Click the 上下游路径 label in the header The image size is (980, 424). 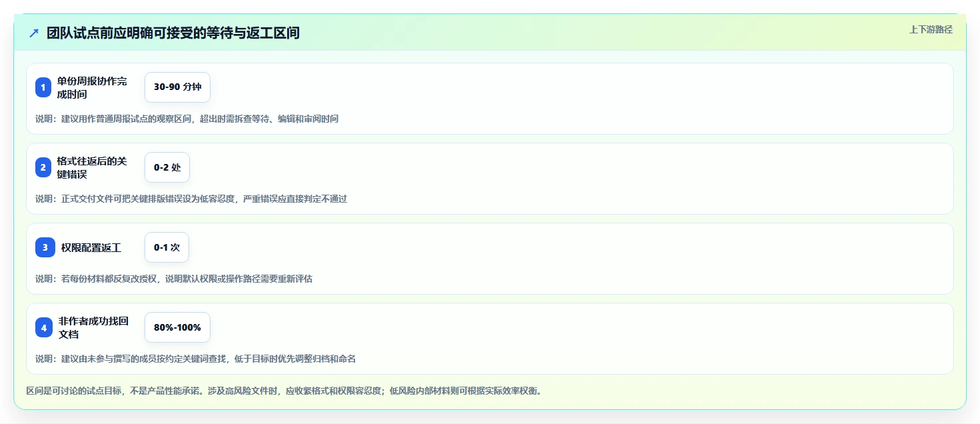point(931,29)
